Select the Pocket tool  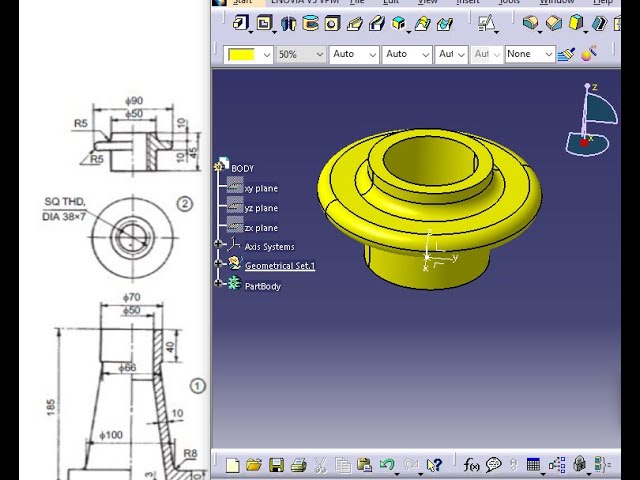tap(264, 23)
